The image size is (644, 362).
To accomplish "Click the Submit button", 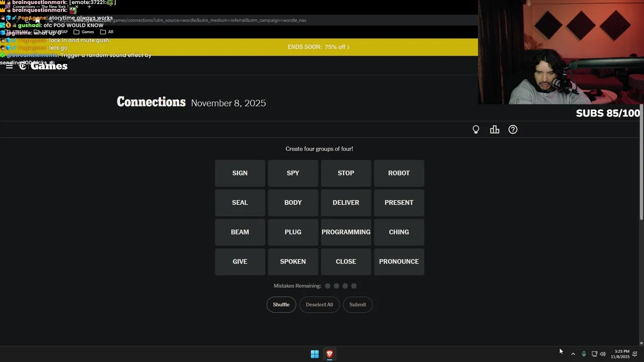I will click(358, 305).
